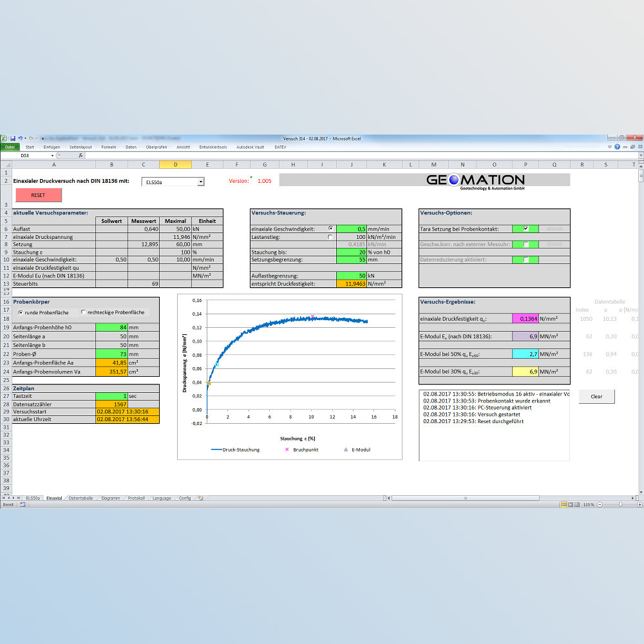644x644 pixels.
Task: Open the Datei ribbon tab
Action: click(x=10, y=147)
